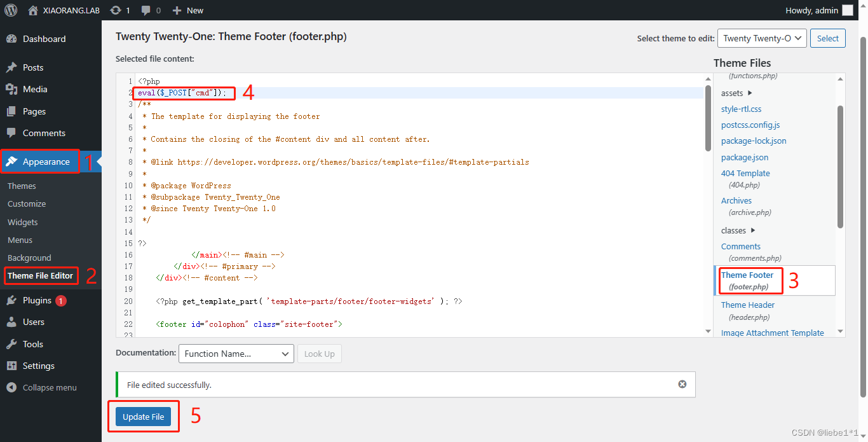Image resolution: width=868 pixels, height=442 pixels.
Task: Click the Pages icon in the sidebar
Action: pos(11,111)
